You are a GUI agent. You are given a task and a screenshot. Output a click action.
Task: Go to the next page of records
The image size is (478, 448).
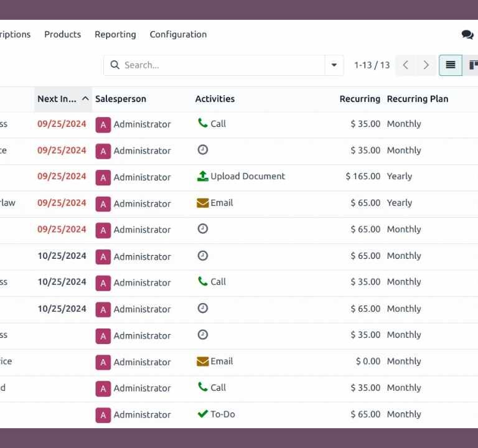point(426,65)
